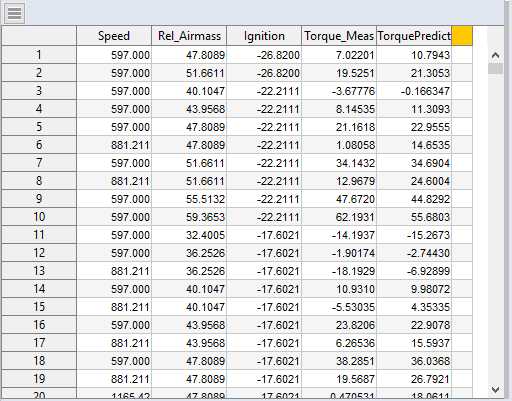The height and width of the screenshot is (401, 512).
Task: Select the TorquePredict column header
Action: (x=414, y=36)
